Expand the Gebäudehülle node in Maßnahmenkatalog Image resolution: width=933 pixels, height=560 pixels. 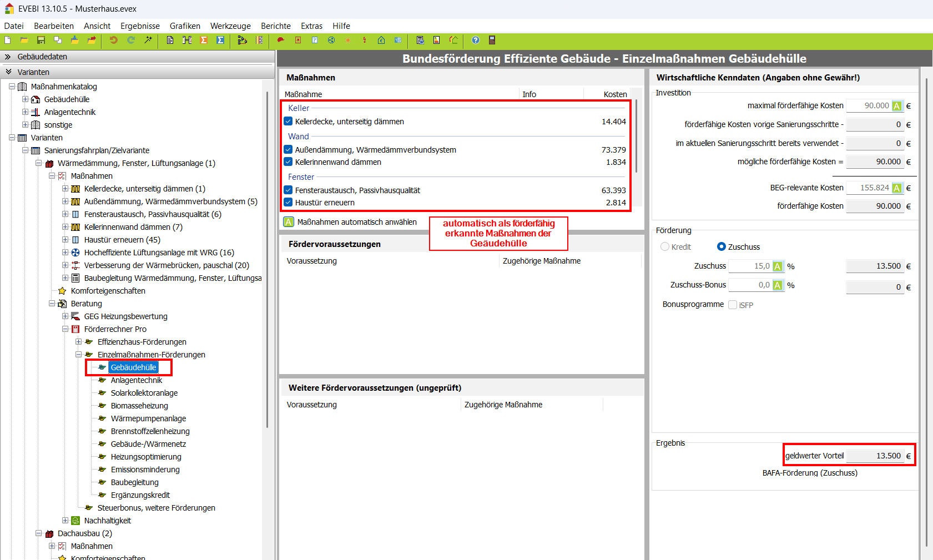point(25,99)
